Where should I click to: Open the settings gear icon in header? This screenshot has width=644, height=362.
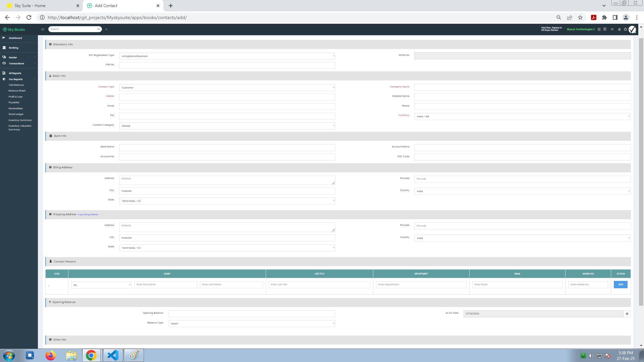[625, 29]
